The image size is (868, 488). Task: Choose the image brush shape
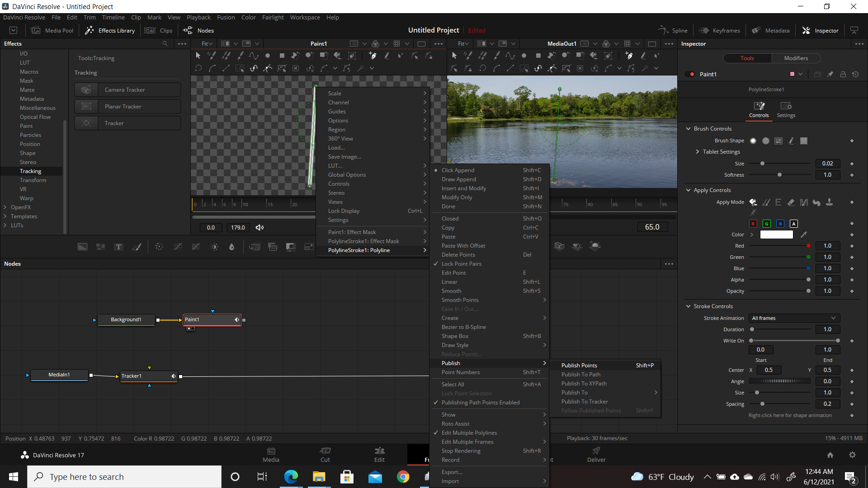778,141
